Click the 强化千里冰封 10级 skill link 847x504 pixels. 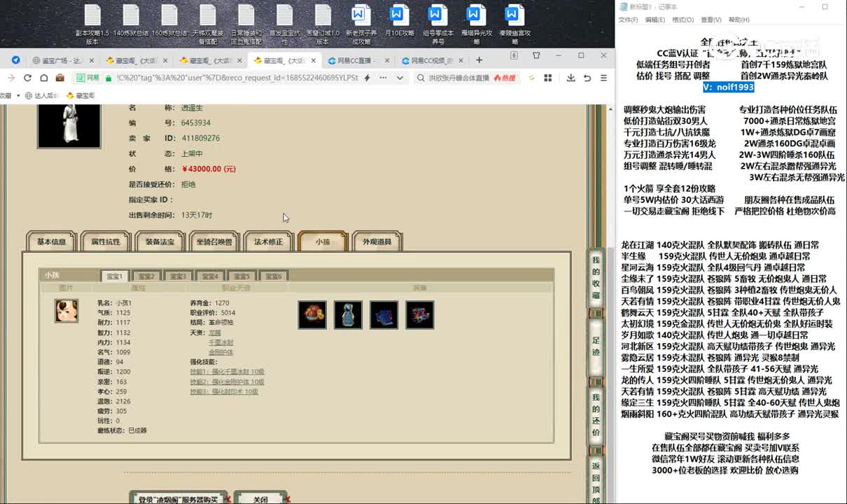pyautogui.click(x=227, y=372)
